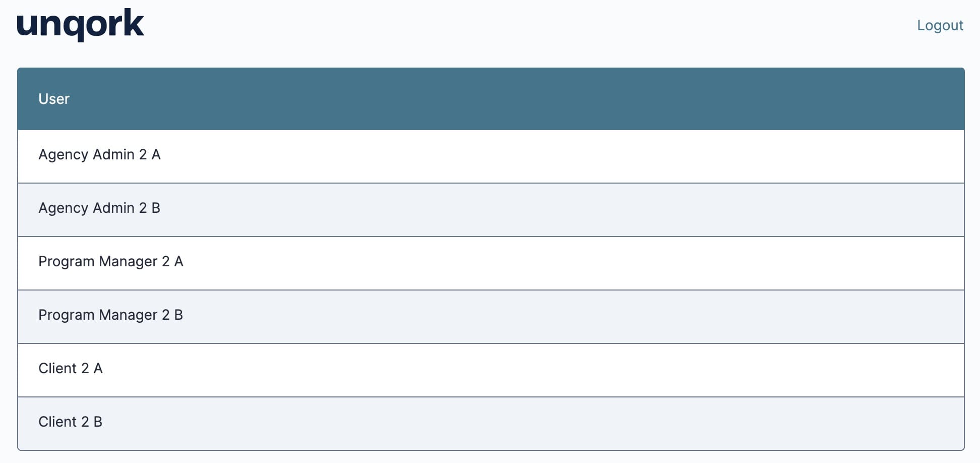The height and width of the screenshot is (463, 980).
Task: Click the 'Client 2 B' name text
Action: (71, 422)
